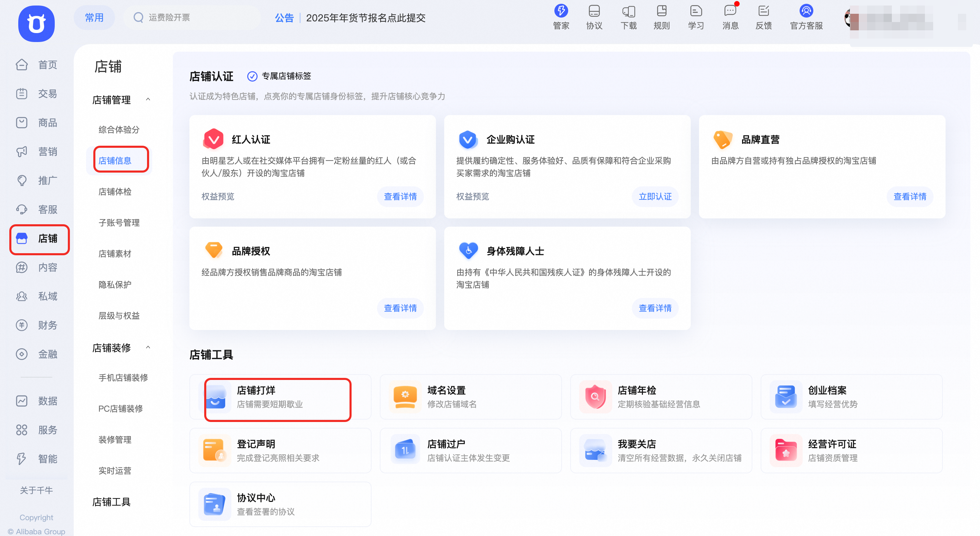Open 子账号管理 settings
Viewport: 980px width, 536px height.
click(x=119, y=223)
